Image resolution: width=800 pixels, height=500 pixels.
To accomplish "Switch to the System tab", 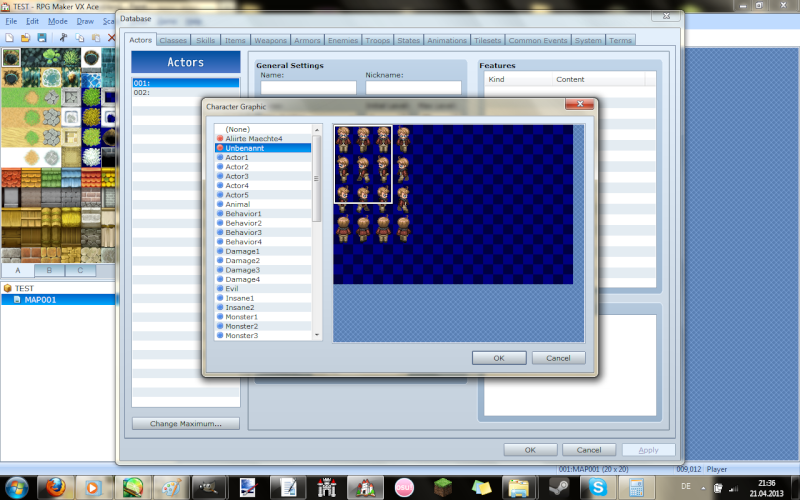I will coord(588,40).
